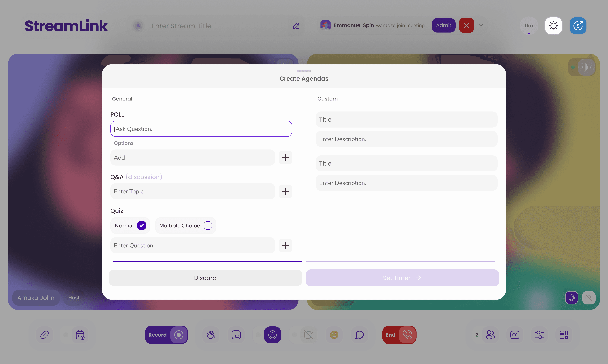Click the Discard button

tap(205, 278)
